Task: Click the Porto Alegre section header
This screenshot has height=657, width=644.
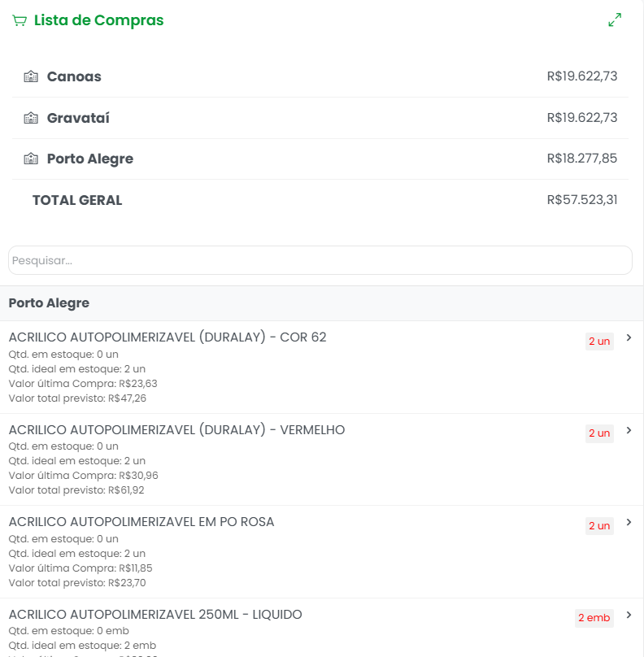Action: (49, 303)
